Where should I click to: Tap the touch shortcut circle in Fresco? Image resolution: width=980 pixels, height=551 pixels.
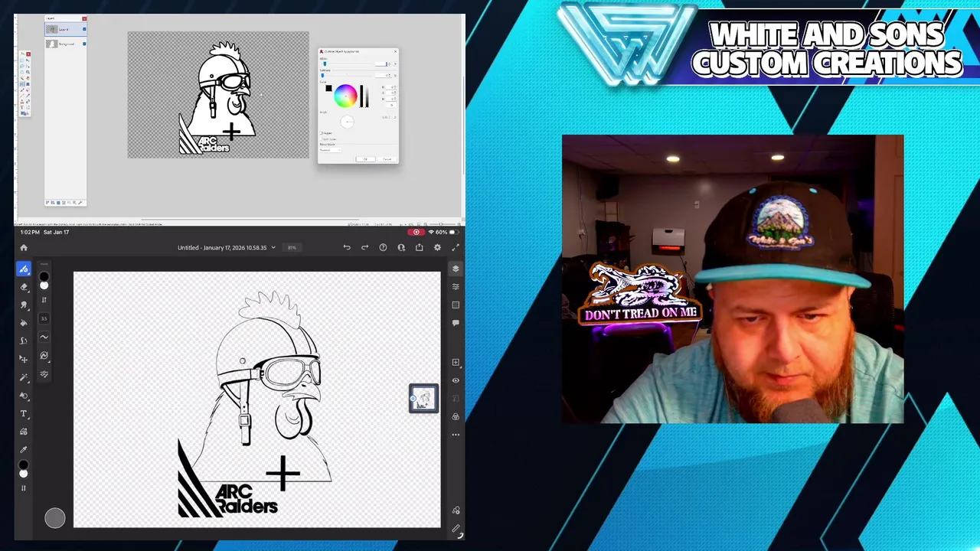(x=54, y=518)
